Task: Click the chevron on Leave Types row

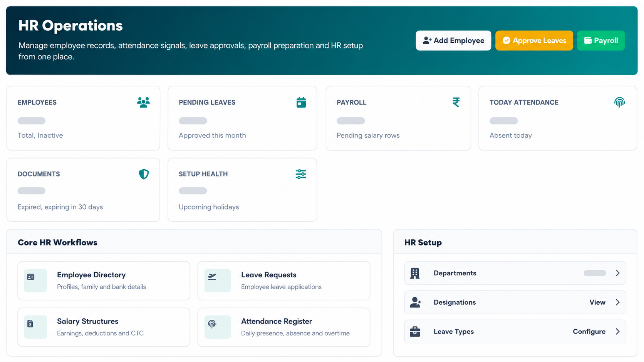Action: pos(617,332)
